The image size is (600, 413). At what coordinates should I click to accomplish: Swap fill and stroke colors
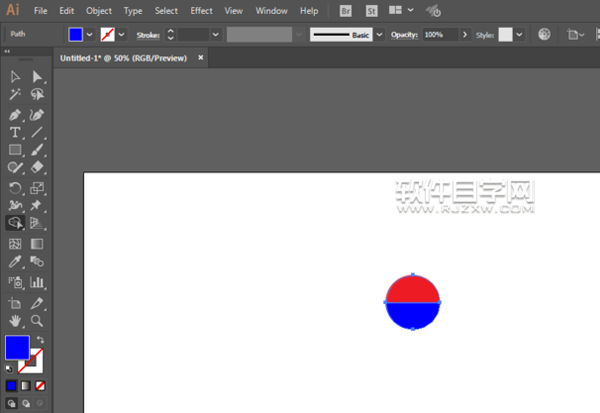41,340
